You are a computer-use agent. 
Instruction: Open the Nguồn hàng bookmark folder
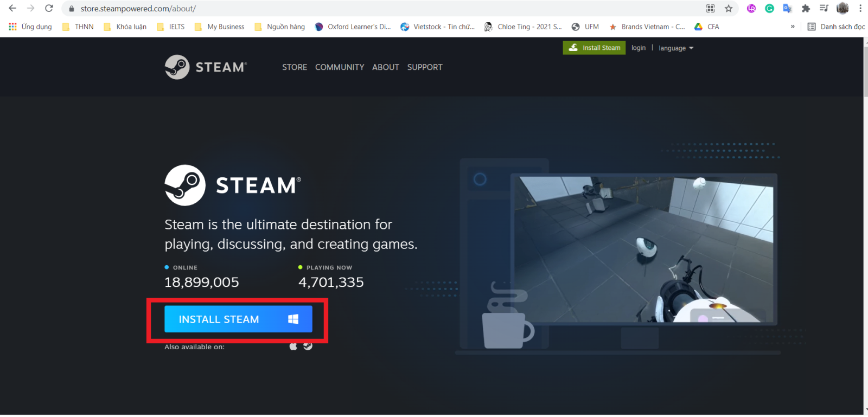click(x=279, y=27)
